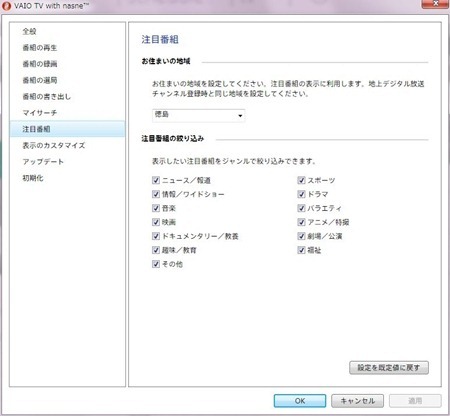Uncheck the ドラマ genre checkbox
This screenshot has width=450, height=416.
[301, 194]
